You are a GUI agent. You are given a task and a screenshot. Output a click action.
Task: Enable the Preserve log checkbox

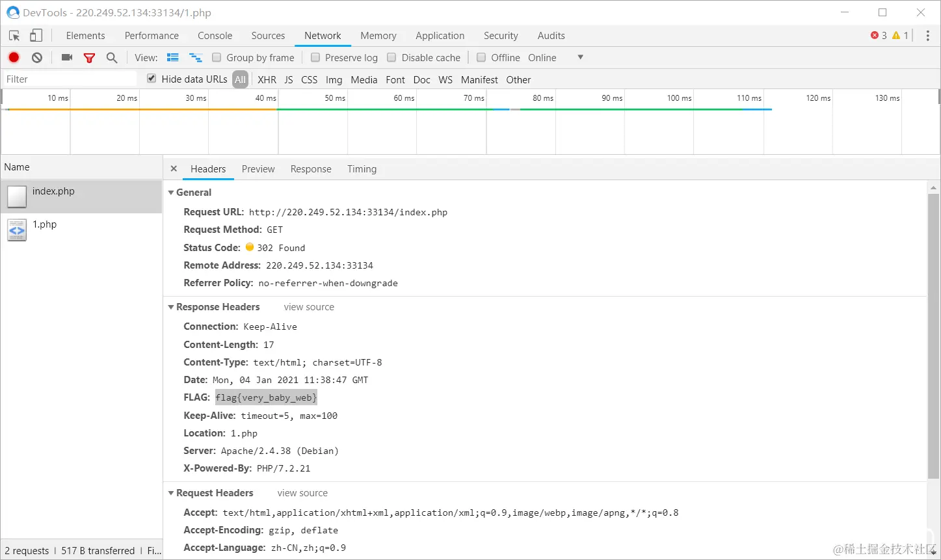point(315,57)
